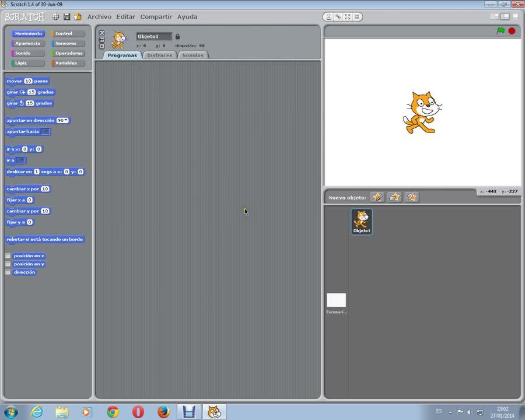Open the Archivo menu
Image resolution: width=525 pixels, height=420 pixels.
pyautogui.click(x=99, y=17)
